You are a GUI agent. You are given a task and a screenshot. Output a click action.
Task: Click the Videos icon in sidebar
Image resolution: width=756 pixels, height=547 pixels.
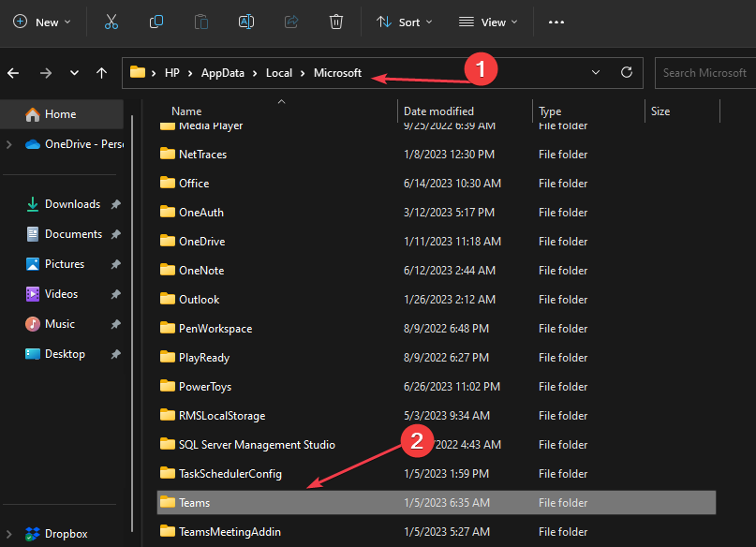click(x=32, y=294)
